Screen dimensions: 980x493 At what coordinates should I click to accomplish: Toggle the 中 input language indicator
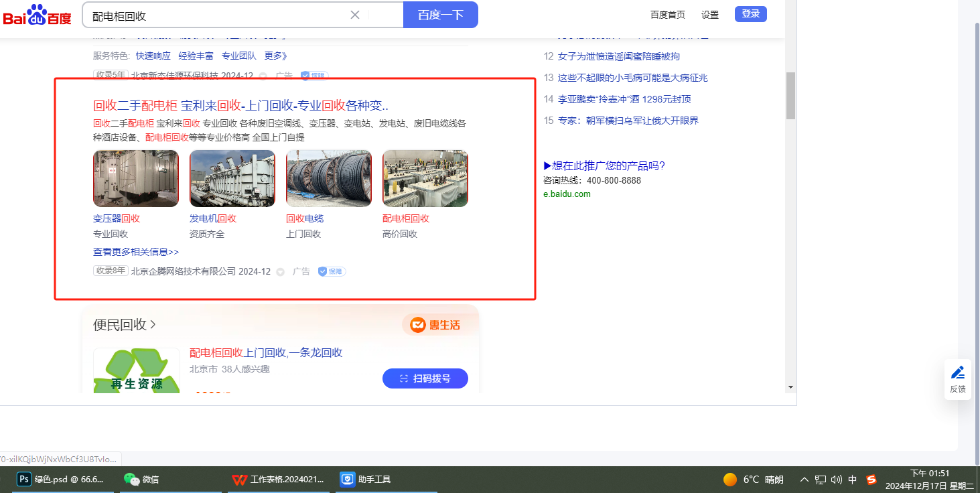(853, 480)
